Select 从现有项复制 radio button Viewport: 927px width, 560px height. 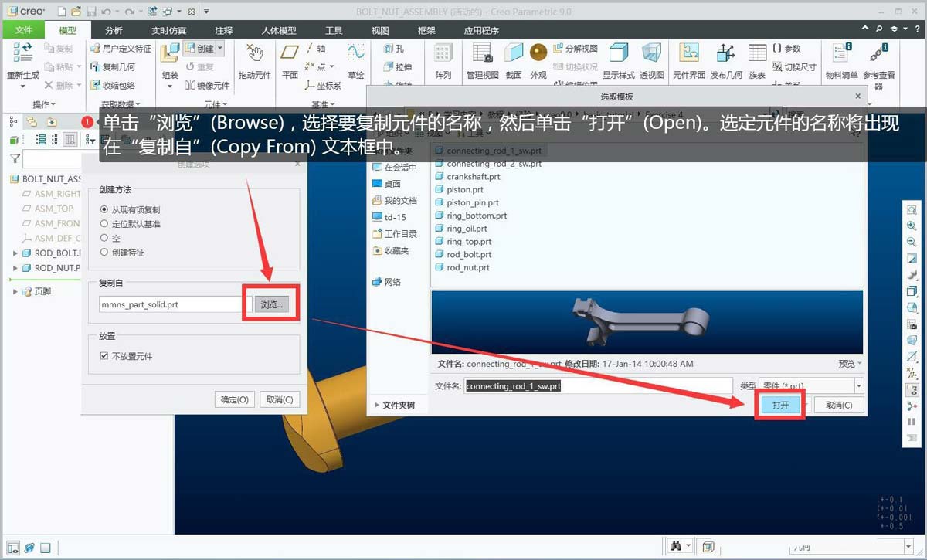coord(104,209)
